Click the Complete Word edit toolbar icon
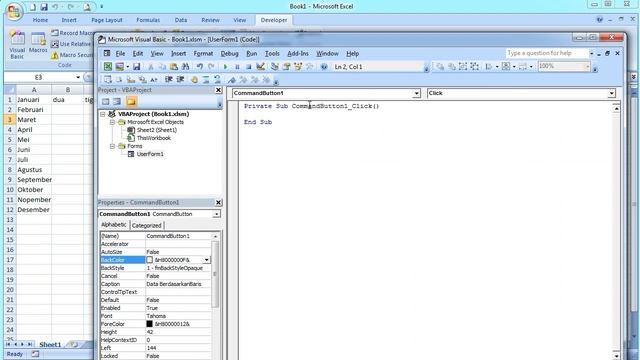640x360 pixels. [x=154, y=80]
